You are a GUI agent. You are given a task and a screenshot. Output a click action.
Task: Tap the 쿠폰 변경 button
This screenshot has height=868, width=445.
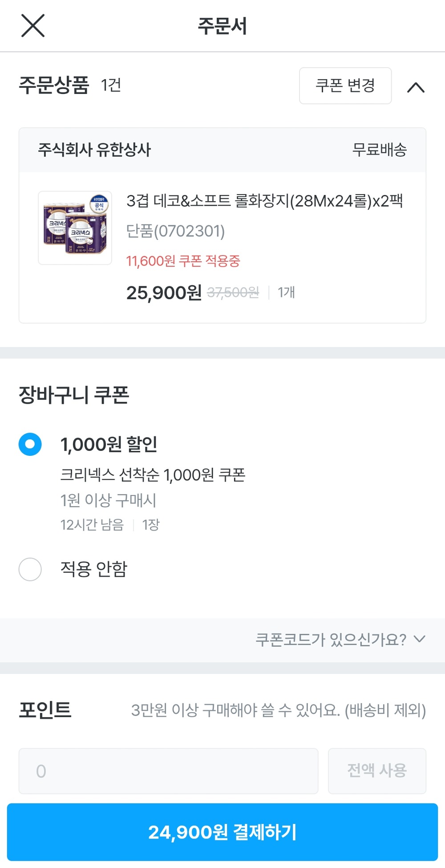coord(345,86)
